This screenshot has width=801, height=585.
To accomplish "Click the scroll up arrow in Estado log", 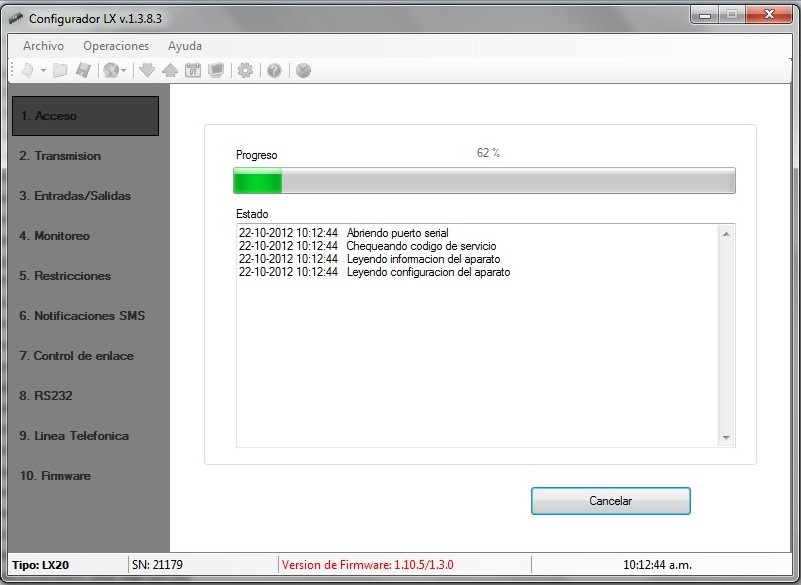I will pos(726,233).
